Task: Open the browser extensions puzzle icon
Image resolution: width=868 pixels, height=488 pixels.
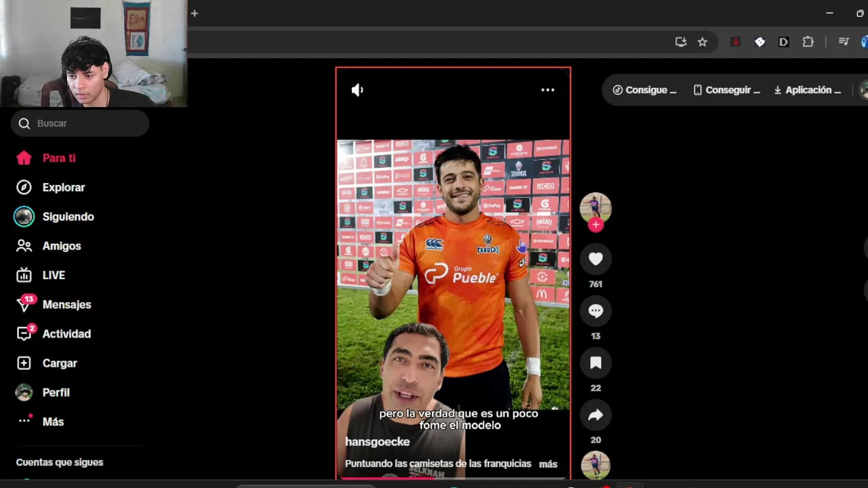Action: tap(808, 42)
